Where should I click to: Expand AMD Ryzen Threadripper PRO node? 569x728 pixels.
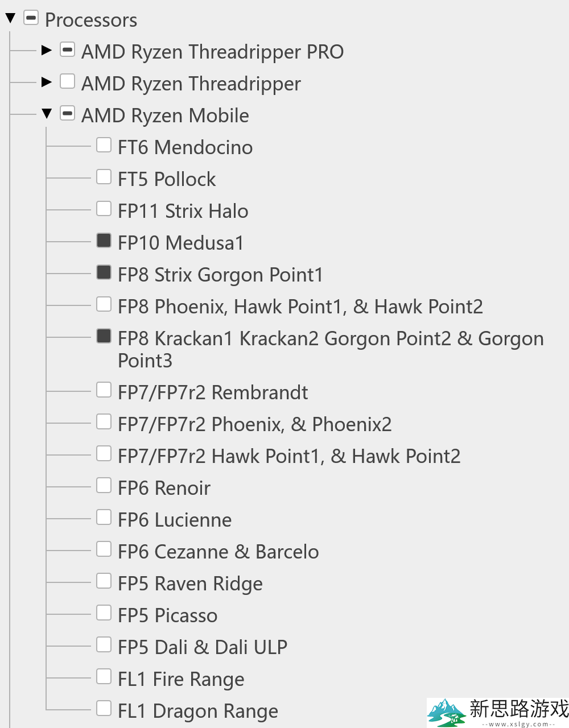[47, 50]
